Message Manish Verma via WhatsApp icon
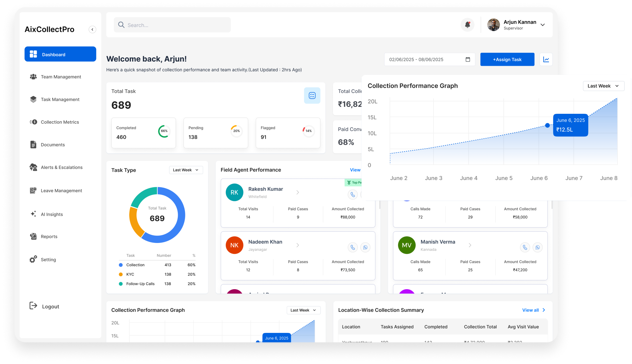Screen dimensions: 632x364 click(538, 247)
